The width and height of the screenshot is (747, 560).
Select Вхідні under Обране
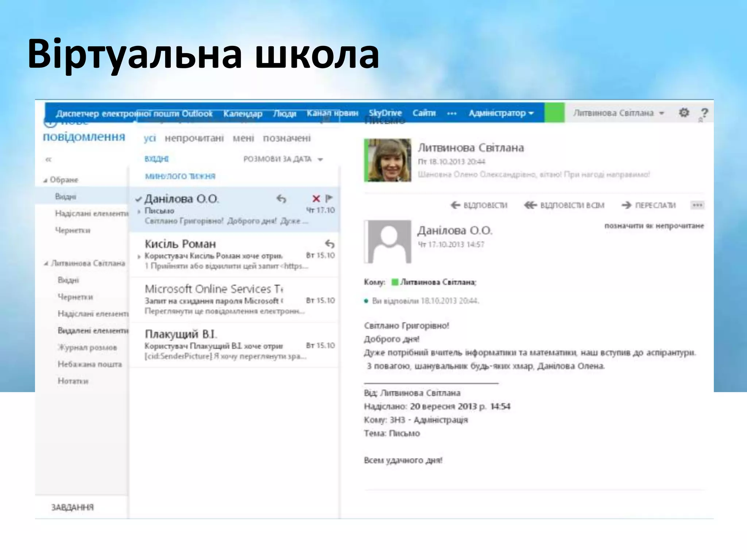[81, 197]
